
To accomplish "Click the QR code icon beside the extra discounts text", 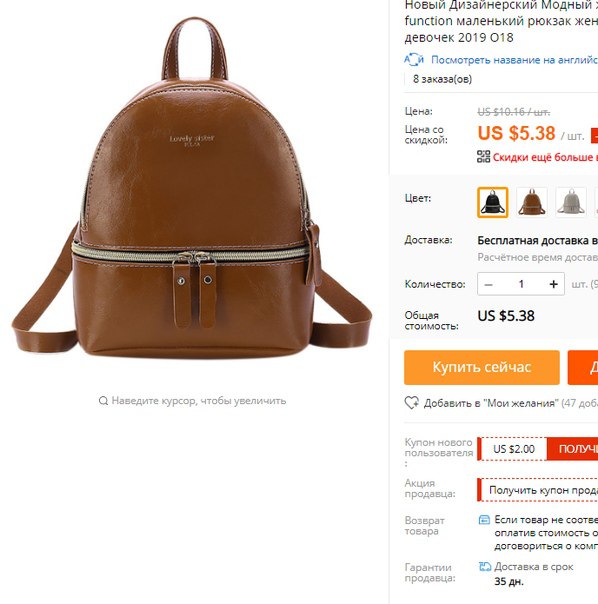I will [x=484, y=156].
